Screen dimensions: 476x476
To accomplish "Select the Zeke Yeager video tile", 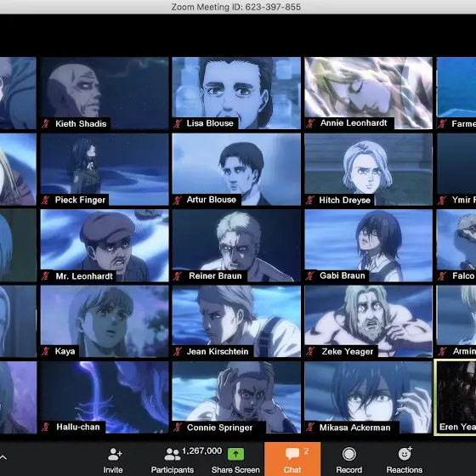I will tap(369, 321).
